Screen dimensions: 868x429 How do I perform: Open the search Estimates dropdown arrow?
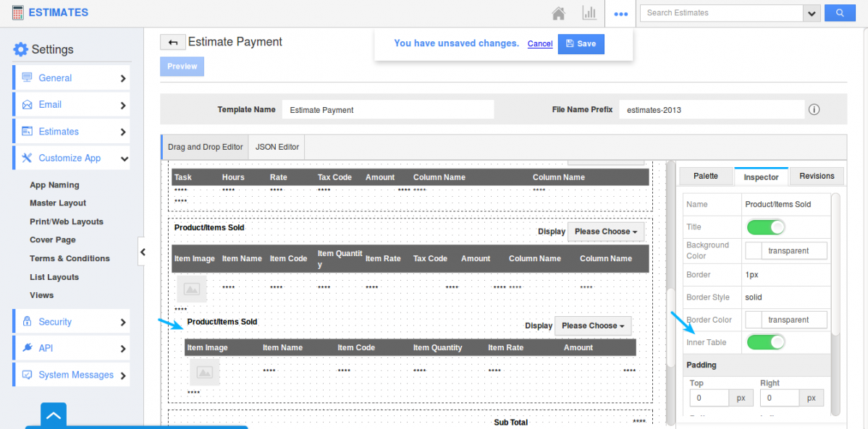tap(812, 13)
